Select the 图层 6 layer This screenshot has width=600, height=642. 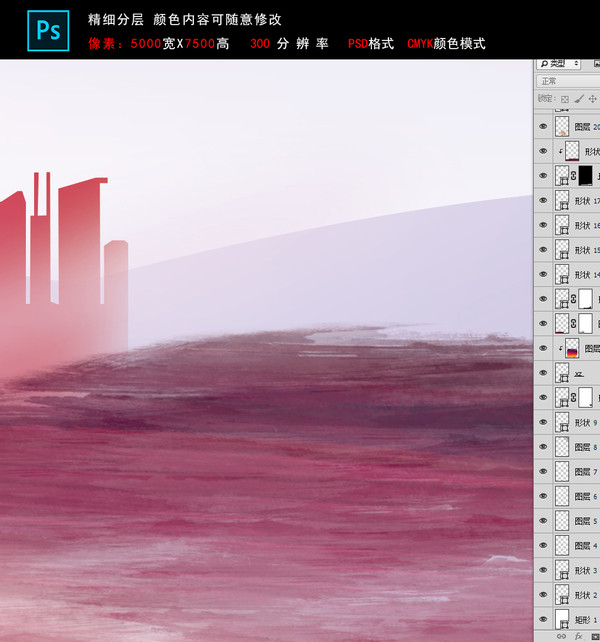[567, 496]
